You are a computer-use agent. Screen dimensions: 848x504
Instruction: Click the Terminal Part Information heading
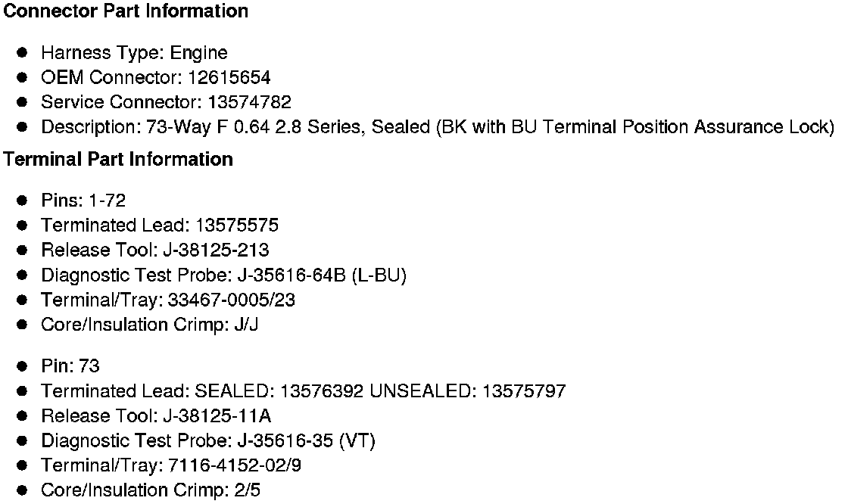(119, 160)
